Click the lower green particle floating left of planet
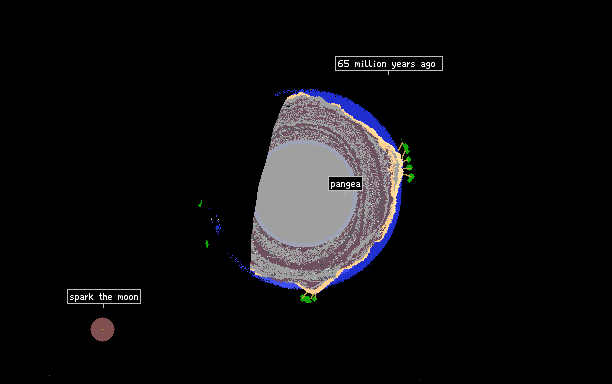The height and width of the screenshot is (384, 612). (x=207, y=244)
